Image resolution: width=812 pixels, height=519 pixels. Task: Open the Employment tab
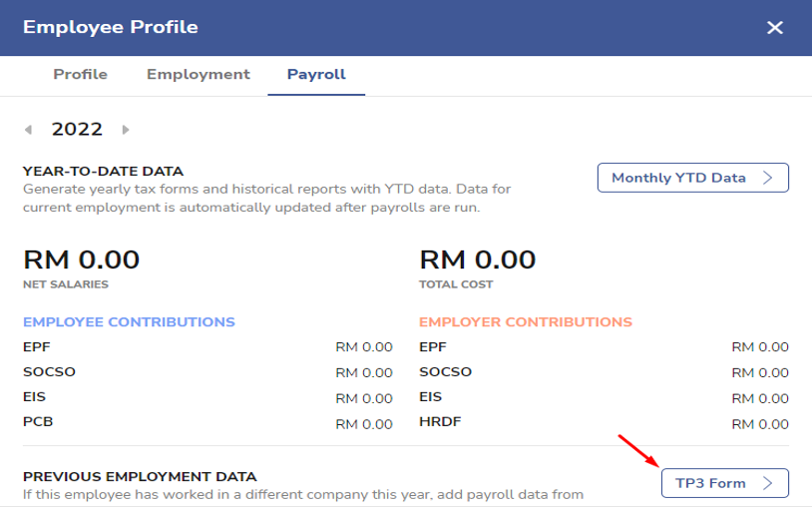click(x=198, y=75)
